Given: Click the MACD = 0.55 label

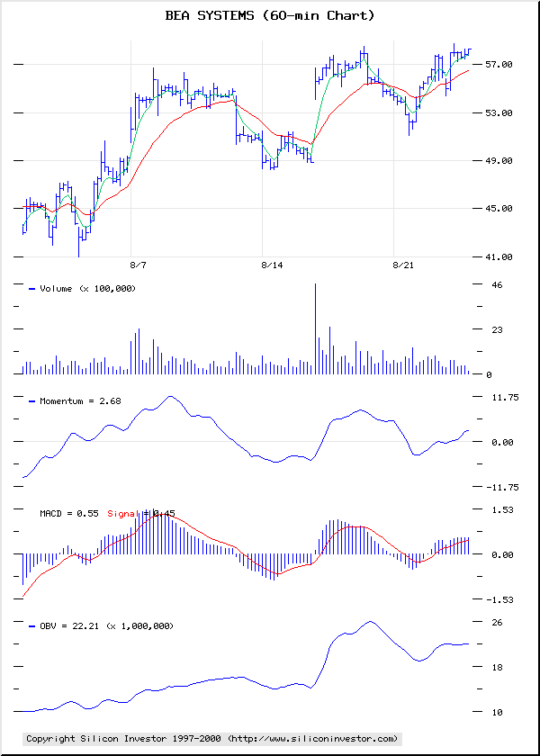Looking at the screenshot, I should coord(69,514).
